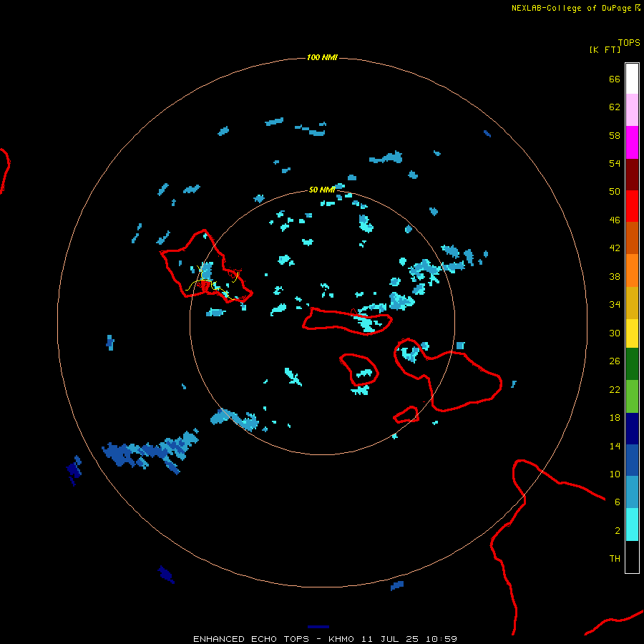Viewport: 644px width, 644px height.
Task: Click the dark green swatch near 26
Action: pyautogui.click(x=632, y=364)
